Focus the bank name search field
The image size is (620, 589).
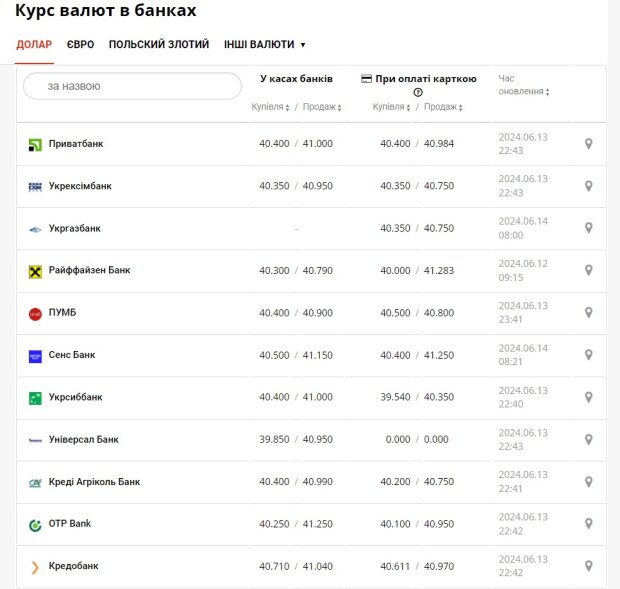(132, 86)
